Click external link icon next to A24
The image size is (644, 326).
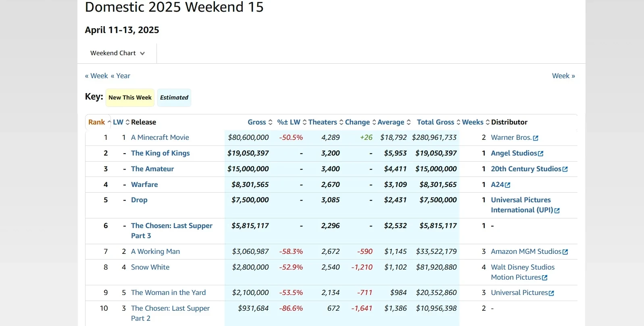508,185
